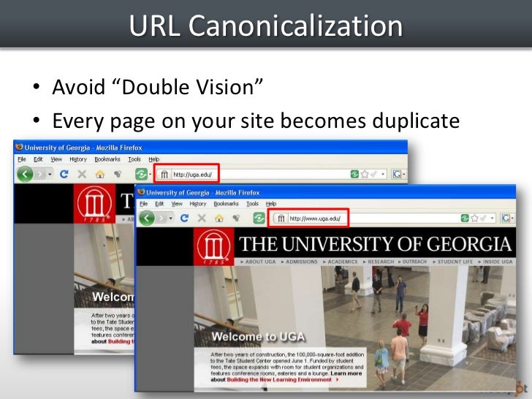Click 'THE UNIVERSITY OF GEORGIA' banner title

click(375, 244)
